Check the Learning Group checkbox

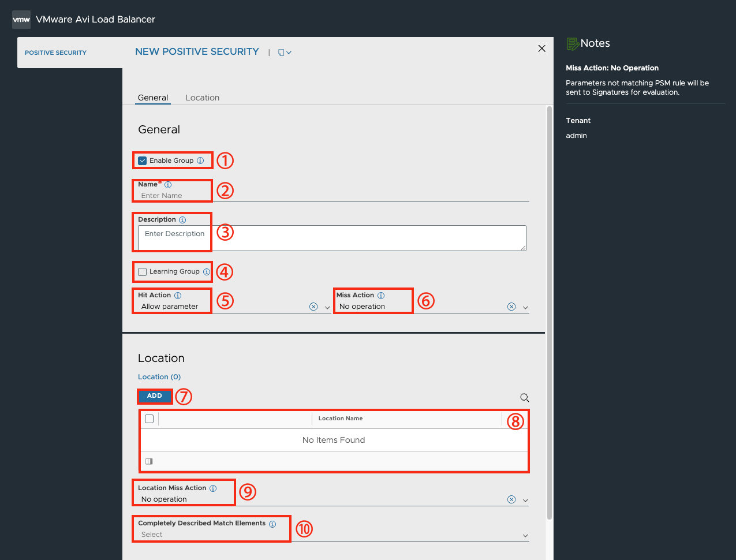click(x=143, y=272)
